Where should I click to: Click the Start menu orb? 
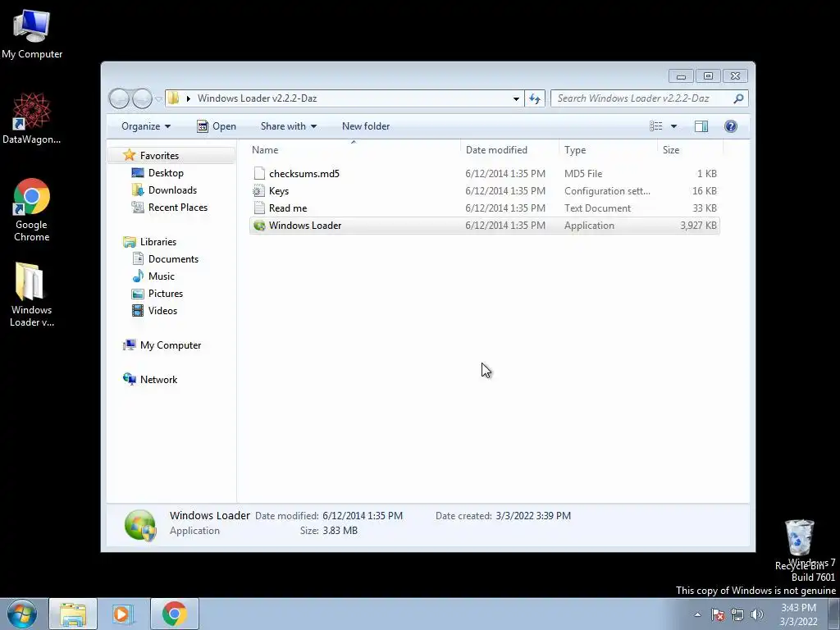[x=21, y=614]
